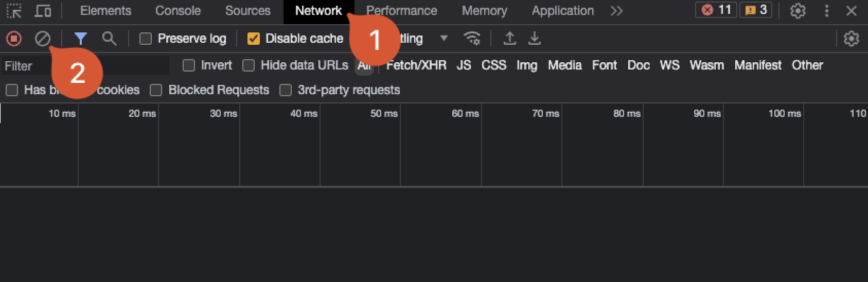Open the network search magnifier
The image size is (868, 282).
109,39
